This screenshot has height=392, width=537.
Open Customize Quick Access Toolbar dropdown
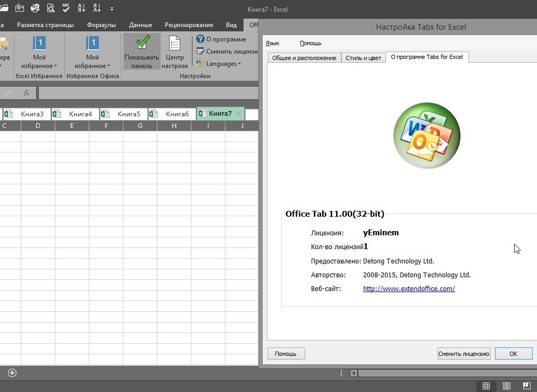(x=112, y=9)
